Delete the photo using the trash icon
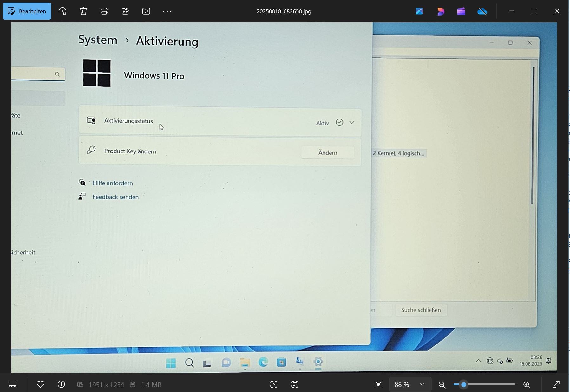The image size is (570, 392). (x=83, y=11)
